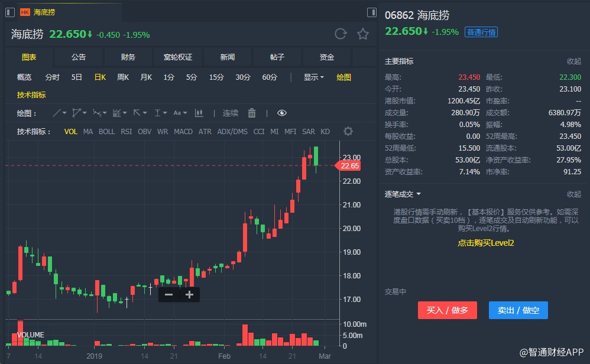Select the 概览 overview view
Viewport: 590px width, 364px height.
tap(24, 77)
